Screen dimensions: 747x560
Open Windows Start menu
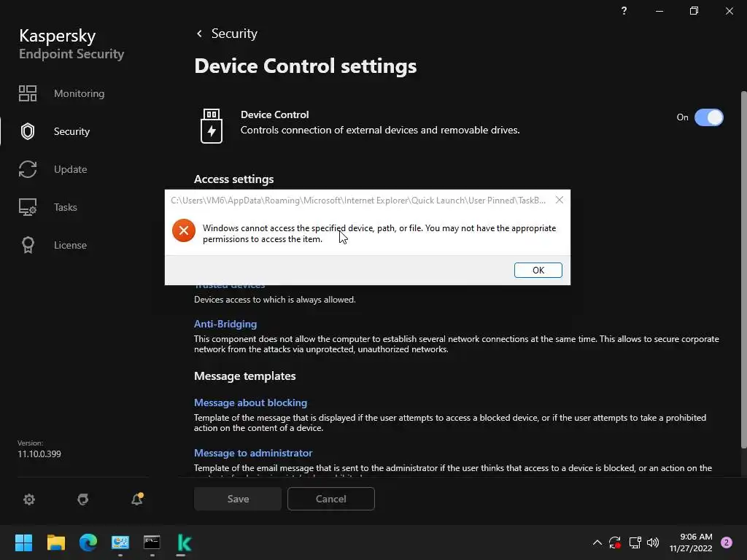(x=23, y=542)
